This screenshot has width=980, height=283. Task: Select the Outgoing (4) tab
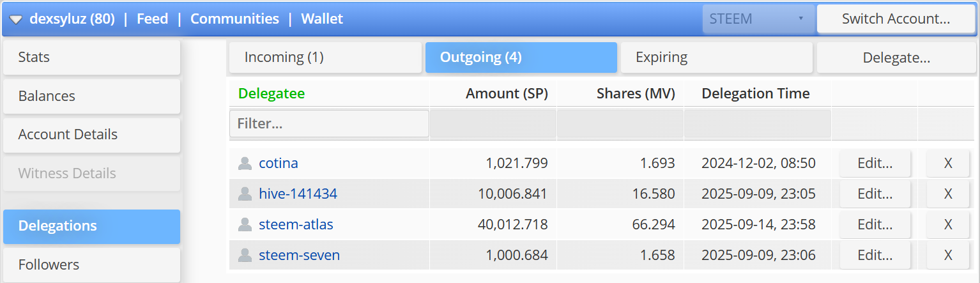coord(521,57)
